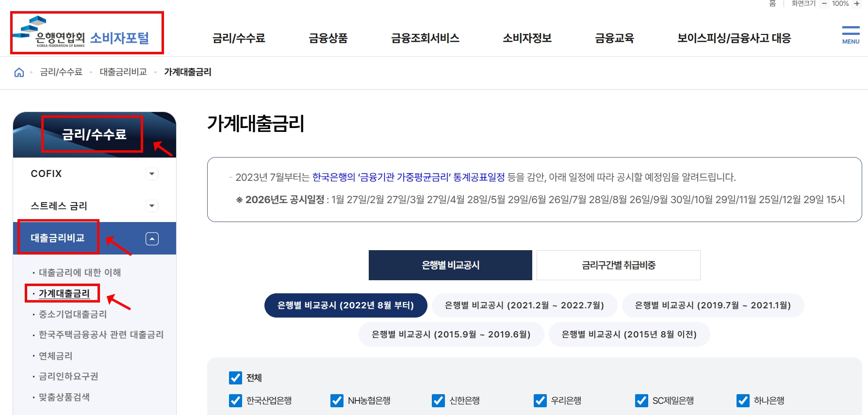Viewport: 868px width, 415px height.
Task: Click the minus icon to decrease screen size
Action: point(824,3)
